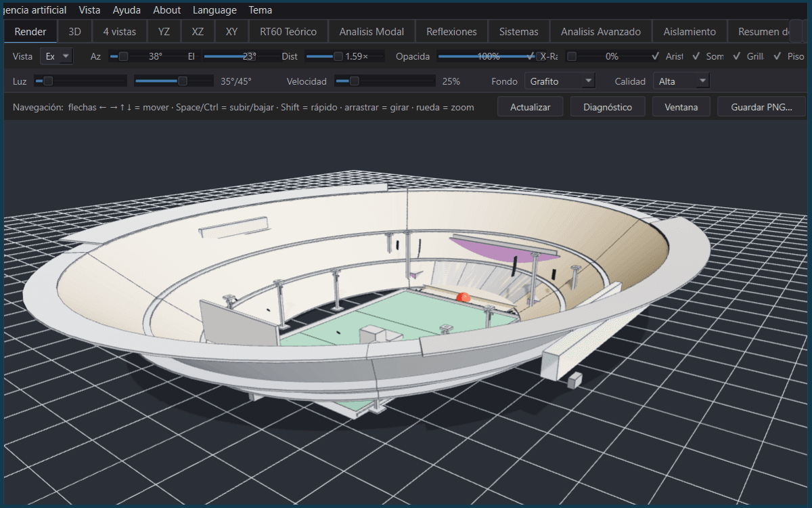Click the 25% Velocidad value

(451, 81)
